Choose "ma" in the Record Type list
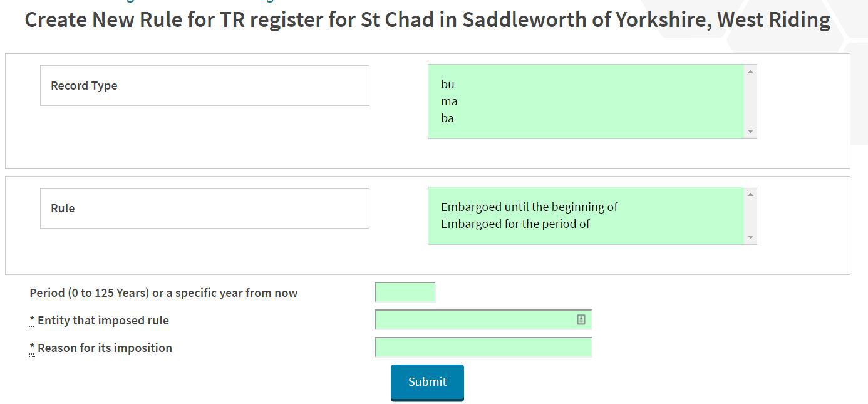Screen dimensions: 868x404 tap(449, 101)
